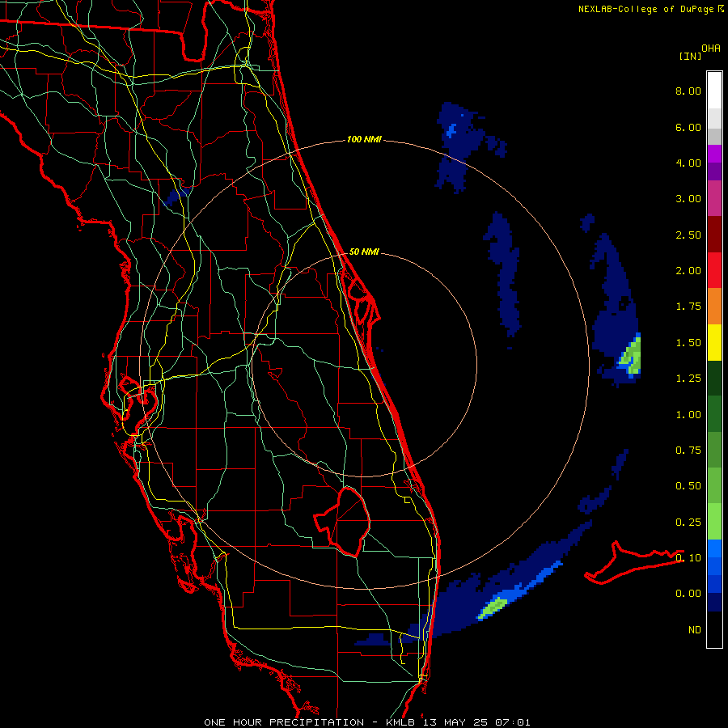
Task: Click the 8.00 legend value
Action: click(688, 91)
